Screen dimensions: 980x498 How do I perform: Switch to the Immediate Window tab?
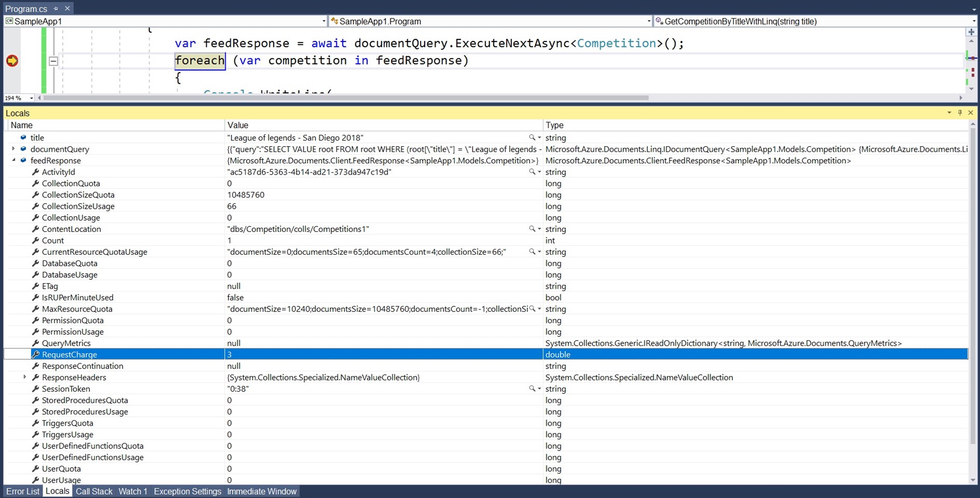262,491
